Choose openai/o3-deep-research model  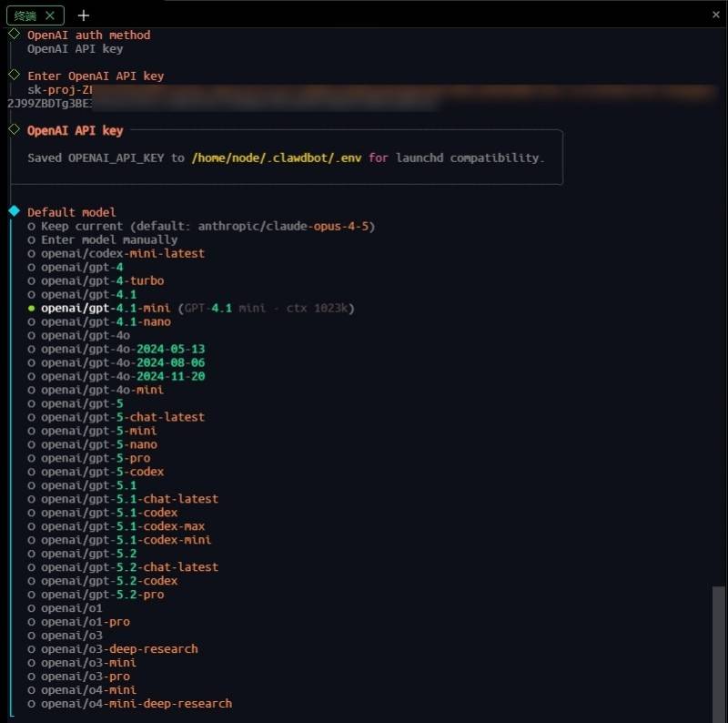click(113, 648)
